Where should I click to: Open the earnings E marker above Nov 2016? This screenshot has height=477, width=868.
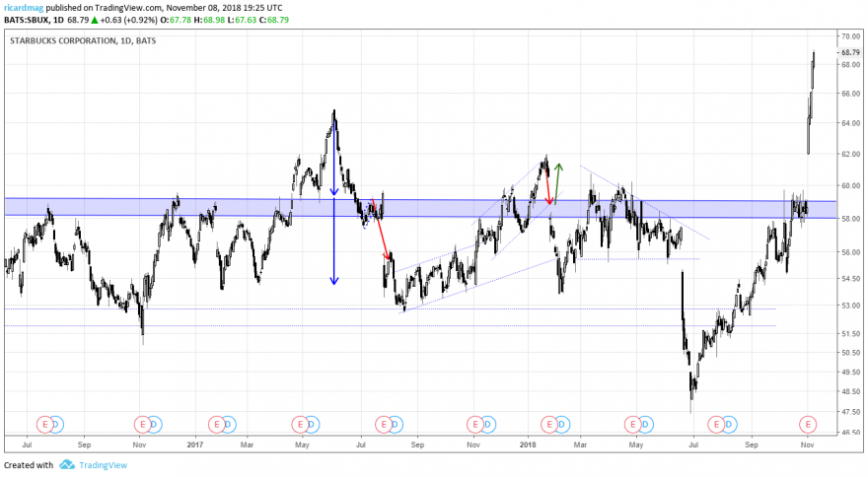coord(142,425)
